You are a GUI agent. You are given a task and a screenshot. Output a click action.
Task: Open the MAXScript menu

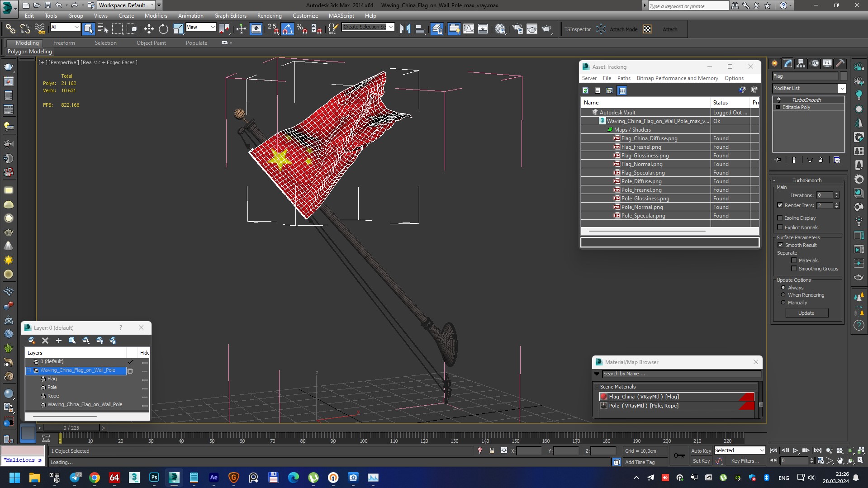coord(341,15)
